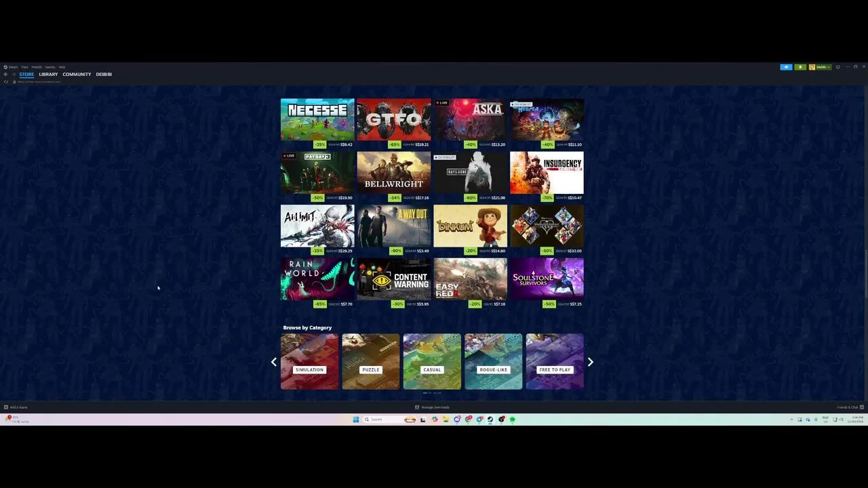Open the announcements megaphone button

point(786,67)
